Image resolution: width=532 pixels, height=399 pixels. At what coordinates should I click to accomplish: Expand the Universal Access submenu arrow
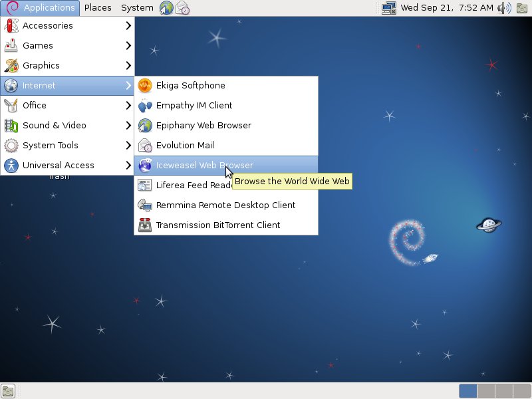(x=128, y=165)
